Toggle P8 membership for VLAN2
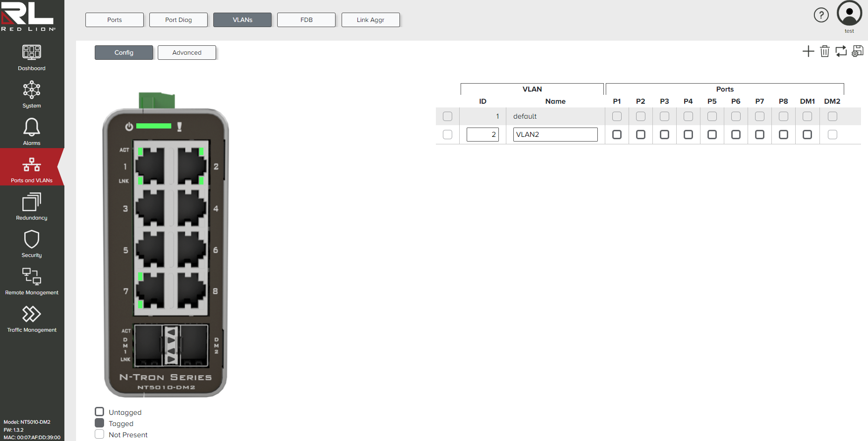Screen dimensions: 868x441 (x=784, y=135)
